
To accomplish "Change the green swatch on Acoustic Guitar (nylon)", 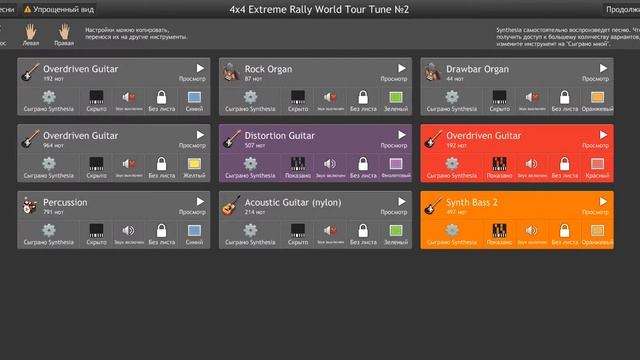I will click(x=396, y=231).
